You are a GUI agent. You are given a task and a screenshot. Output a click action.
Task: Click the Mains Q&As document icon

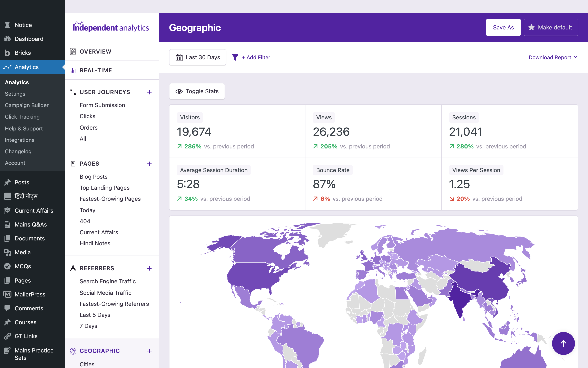(x=7, y=224)
